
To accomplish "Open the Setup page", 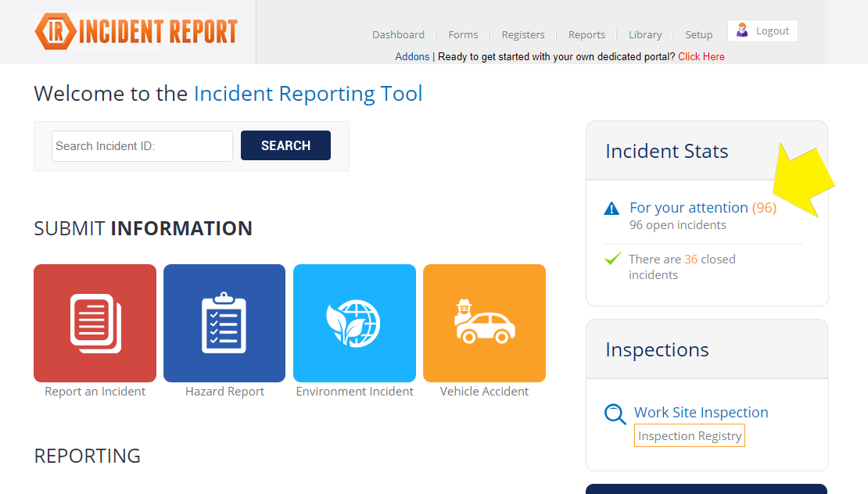I will (698, 34).
